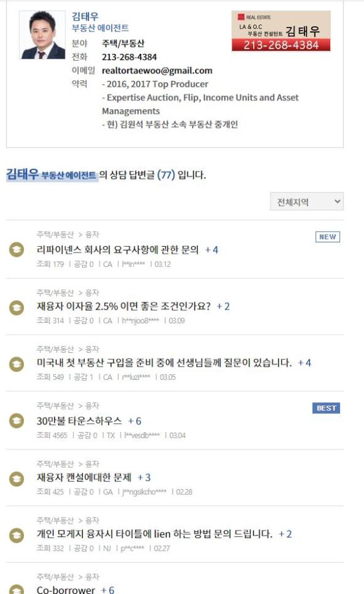Click the cap icon beside 미국내 첫 부동산 post
The height and width of the screenshot is (594, 364).
click(16, 364)
